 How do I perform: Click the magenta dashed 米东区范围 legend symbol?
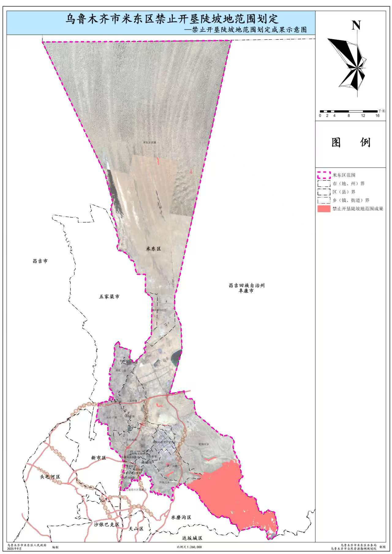click(323, 175)
